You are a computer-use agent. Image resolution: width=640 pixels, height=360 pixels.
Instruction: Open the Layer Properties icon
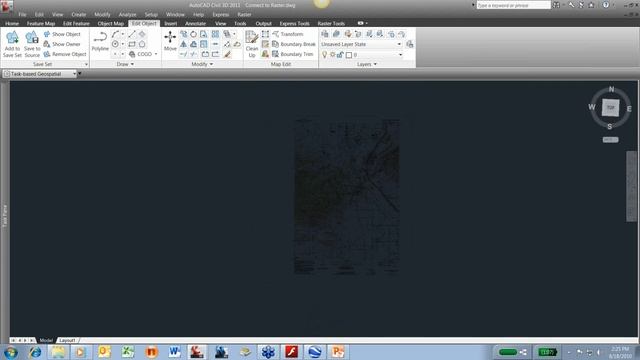[x=325, y=34]
